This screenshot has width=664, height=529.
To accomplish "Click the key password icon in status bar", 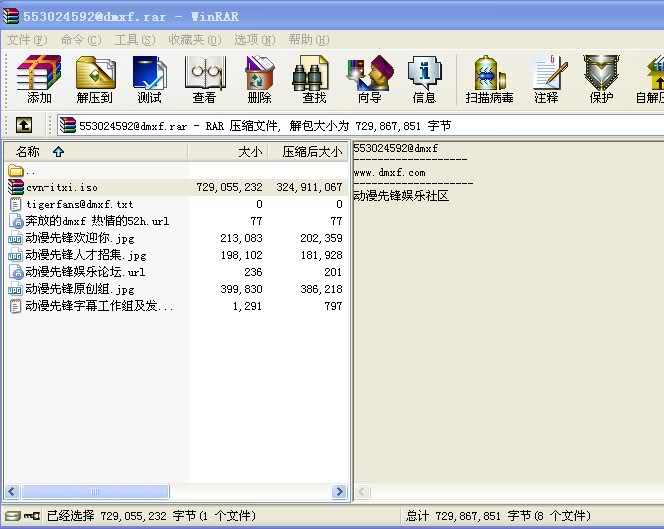I will click(32, 516).
